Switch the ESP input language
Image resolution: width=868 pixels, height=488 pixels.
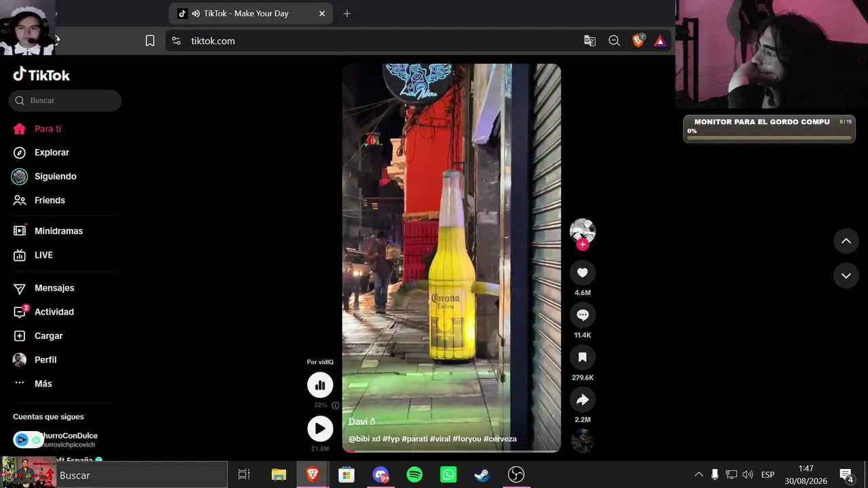click(x=768, y=474)
